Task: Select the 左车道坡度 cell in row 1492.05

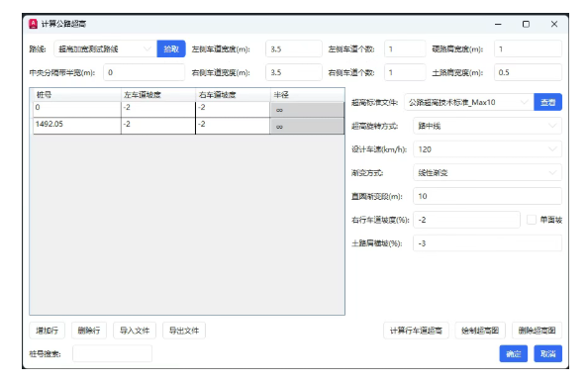Action: pos(158,126)
